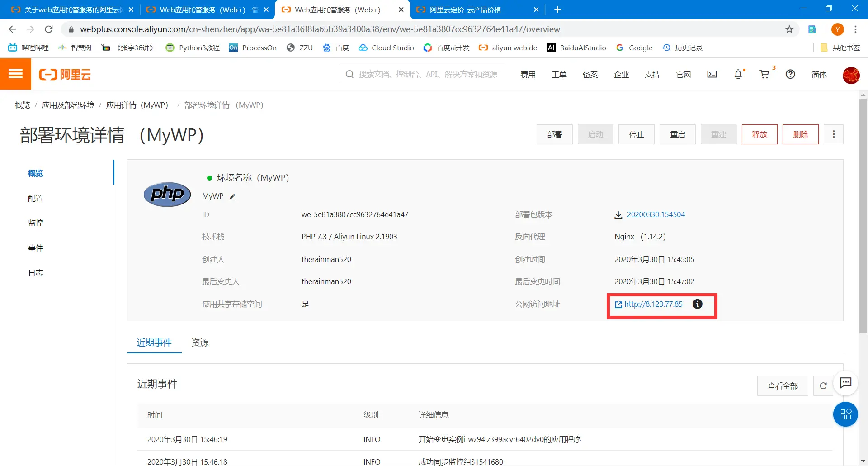Click the info icon beside the public address
Screen dimensions: 868x466
(698, 304)
